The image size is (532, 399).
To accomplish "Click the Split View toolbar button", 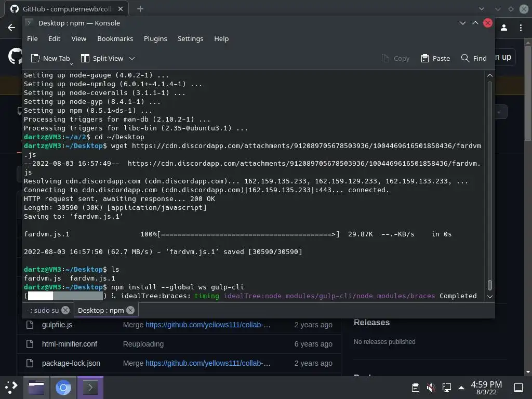I will (102, 58).
